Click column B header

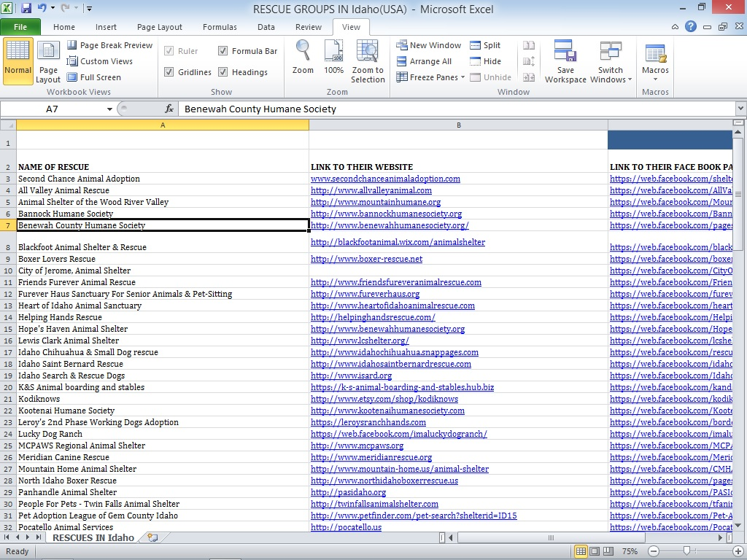[458, 125]
